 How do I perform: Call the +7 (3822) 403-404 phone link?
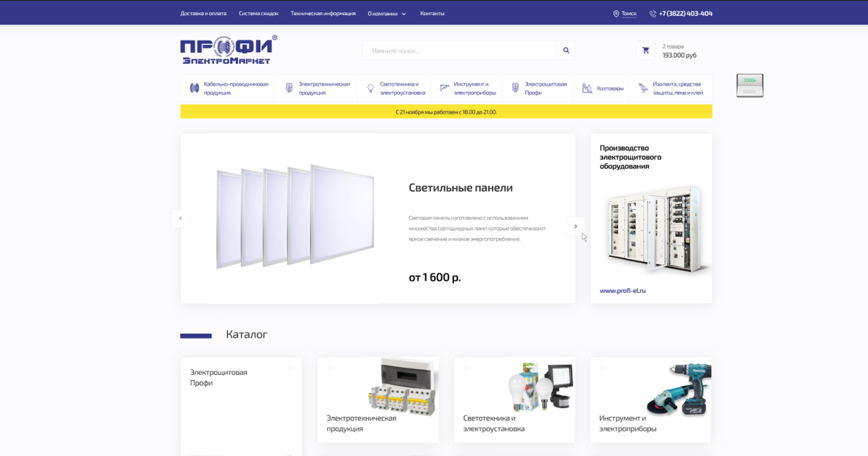[685, 13]
